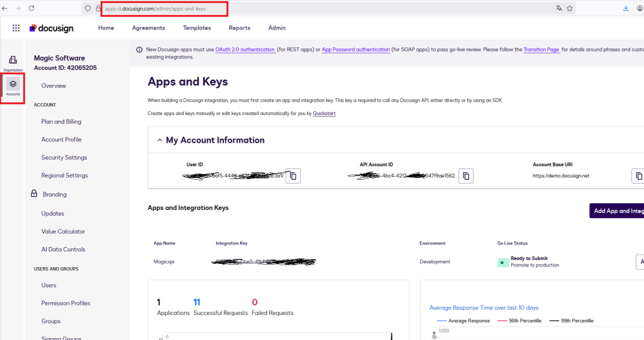
Task: Click the Magicxpi app name
Action: click(164, 261)
